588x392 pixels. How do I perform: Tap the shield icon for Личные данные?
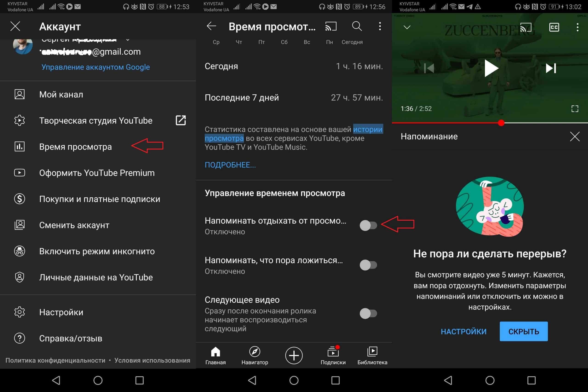[20, 277]
